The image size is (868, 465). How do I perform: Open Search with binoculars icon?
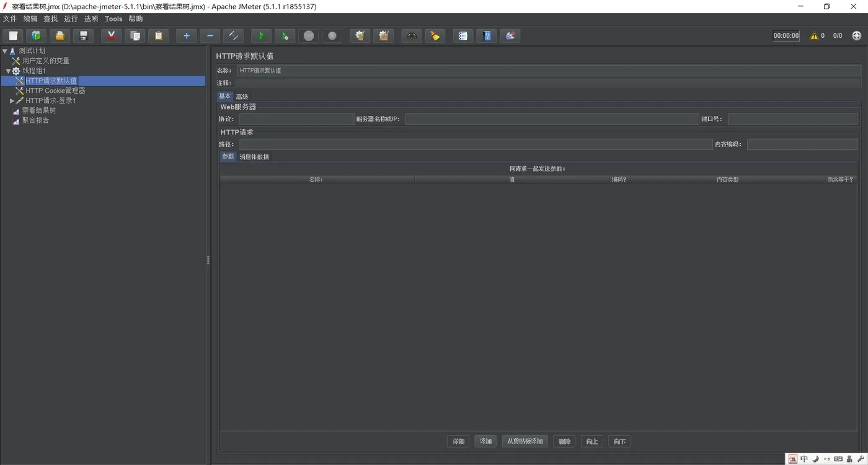[x=411, y=36]
